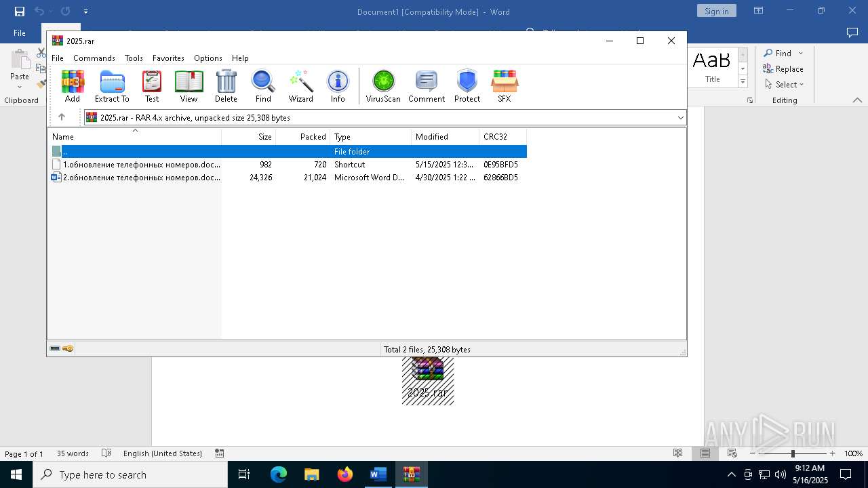Sort by the Modified column header
868x488 pixels.
(446, 136)
